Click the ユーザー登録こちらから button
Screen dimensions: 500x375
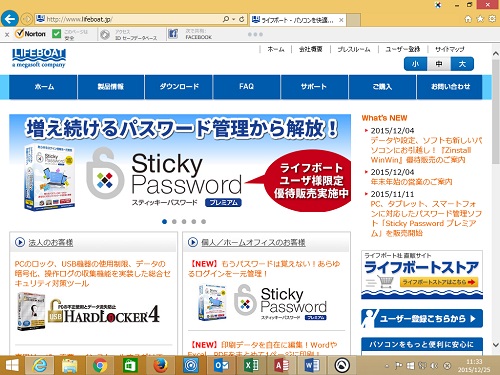(422, 318)
